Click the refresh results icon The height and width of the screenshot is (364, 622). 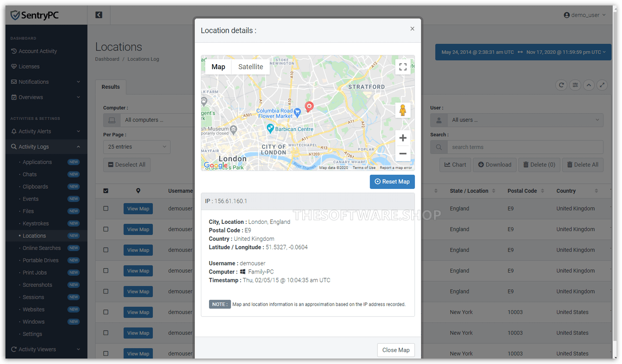[x=561, y=85]
